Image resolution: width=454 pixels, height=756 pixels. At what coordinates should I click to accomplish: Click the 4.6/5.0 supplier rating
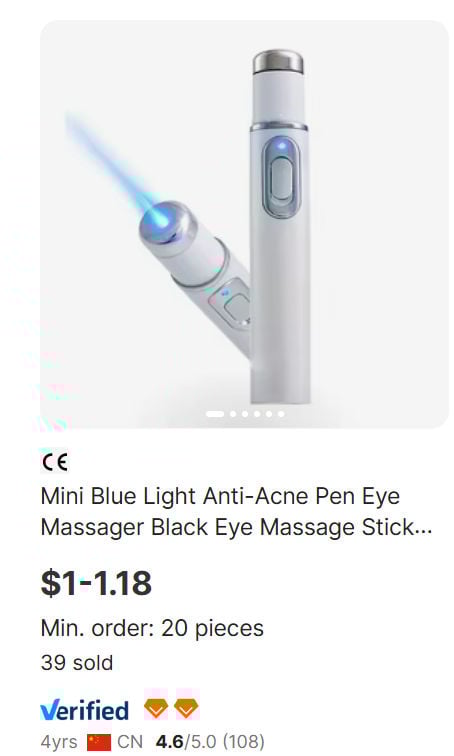pos(186,742)
